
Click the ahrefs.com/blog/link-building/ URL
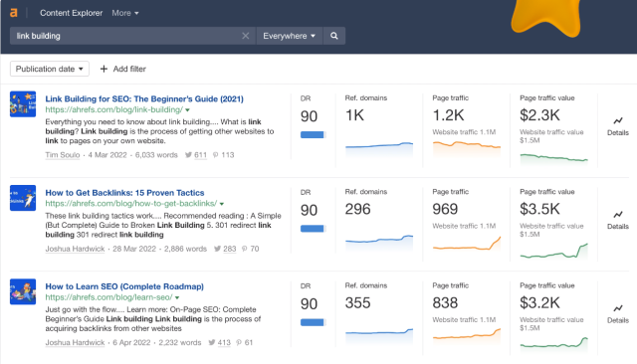coord(114,109)
